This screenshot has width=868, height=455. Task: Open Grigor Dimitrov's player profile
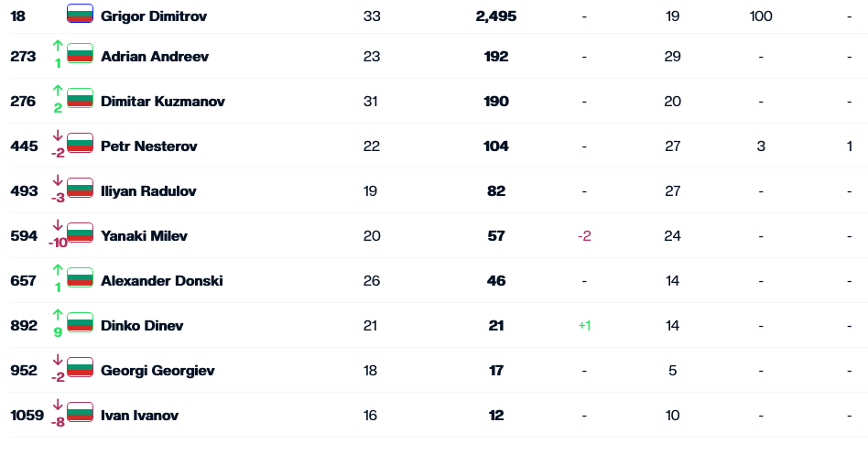click(x=154, y=16)
